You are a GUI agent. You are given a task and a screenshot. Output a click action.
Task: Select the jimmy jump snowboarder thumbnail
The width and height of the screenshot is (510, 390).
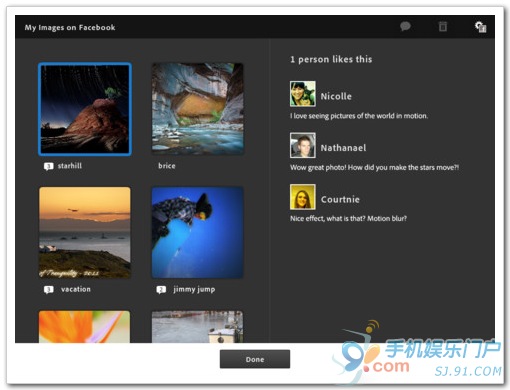pos(197,232)
